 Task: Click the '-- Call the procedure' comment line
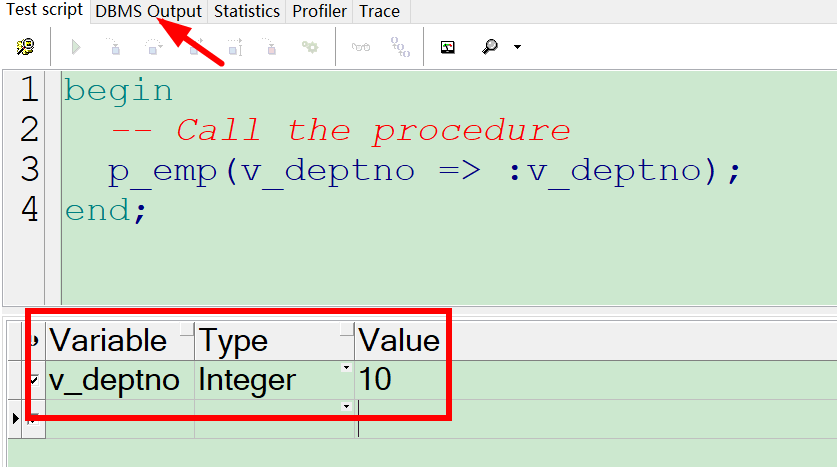pyautogui.click(x=341, y=131)
